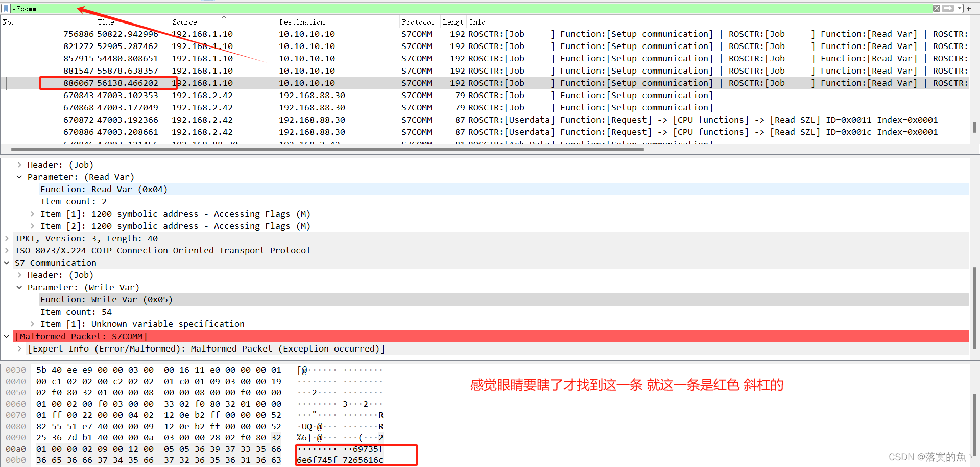
Task: Select packet number 881547
Action: click(x=485, y=71)
